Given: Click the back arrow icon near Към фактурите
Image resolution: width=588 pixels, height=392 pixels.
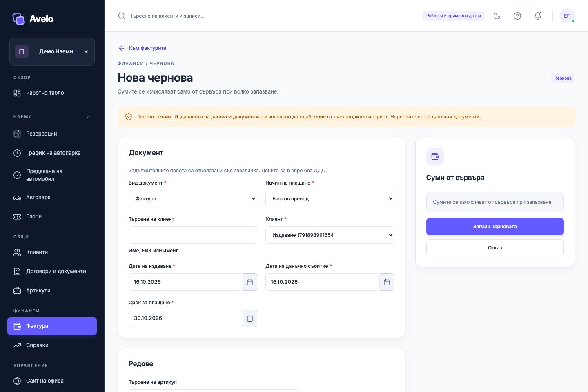Looking at the screenshot, I should 121,48.
